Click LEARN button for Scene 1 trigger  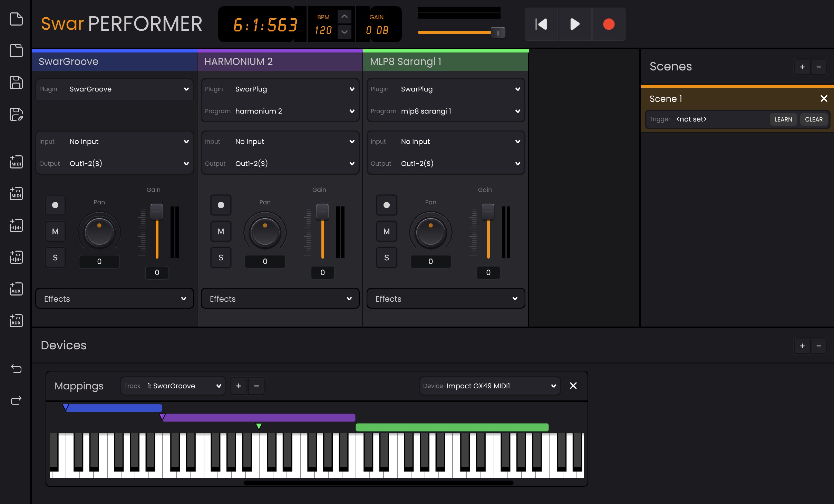(x=783, y=119)
